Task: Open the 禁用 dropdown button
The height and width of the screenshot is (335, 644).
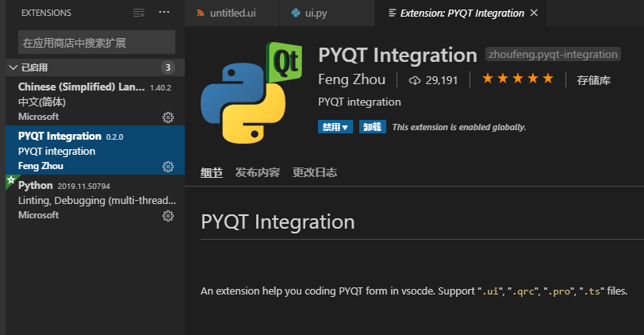Action: point(335,127)
